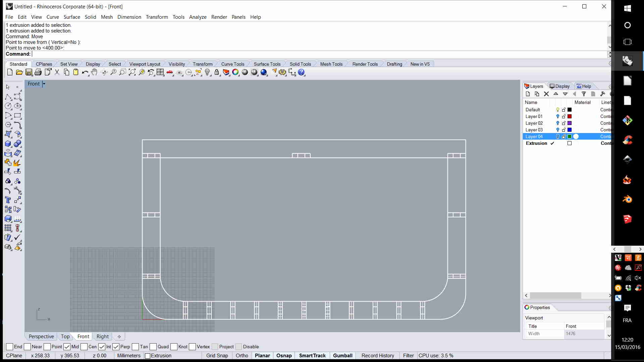Click the Save file icon
This screenshot has width=644, height=362.
[x=29, y=72]
